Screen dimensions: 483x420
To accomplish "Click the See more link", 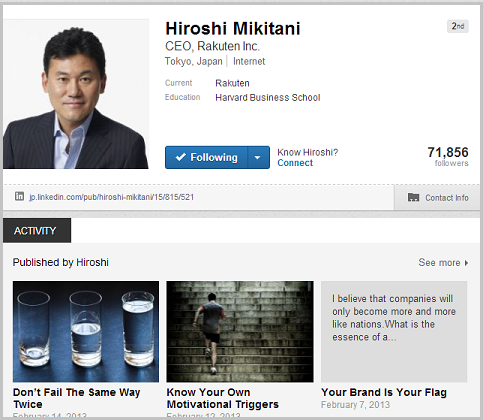I will click(439, 263).
